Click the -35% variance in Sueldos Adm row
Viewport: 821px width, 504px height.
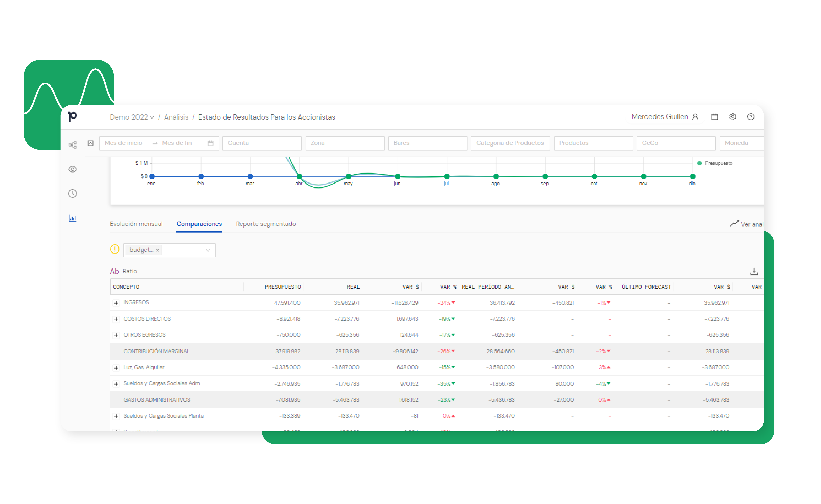446,384
